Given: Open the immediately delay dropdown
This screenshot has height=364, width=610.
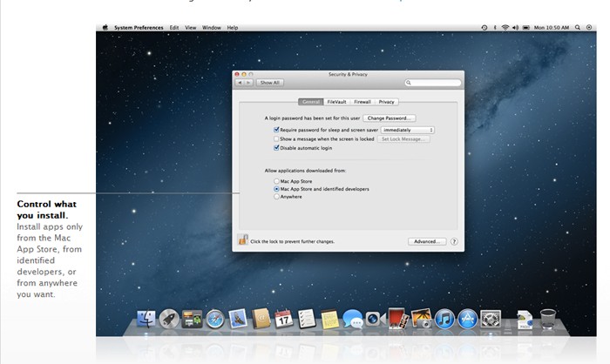Looking at the screenshot, I should 407,130.
